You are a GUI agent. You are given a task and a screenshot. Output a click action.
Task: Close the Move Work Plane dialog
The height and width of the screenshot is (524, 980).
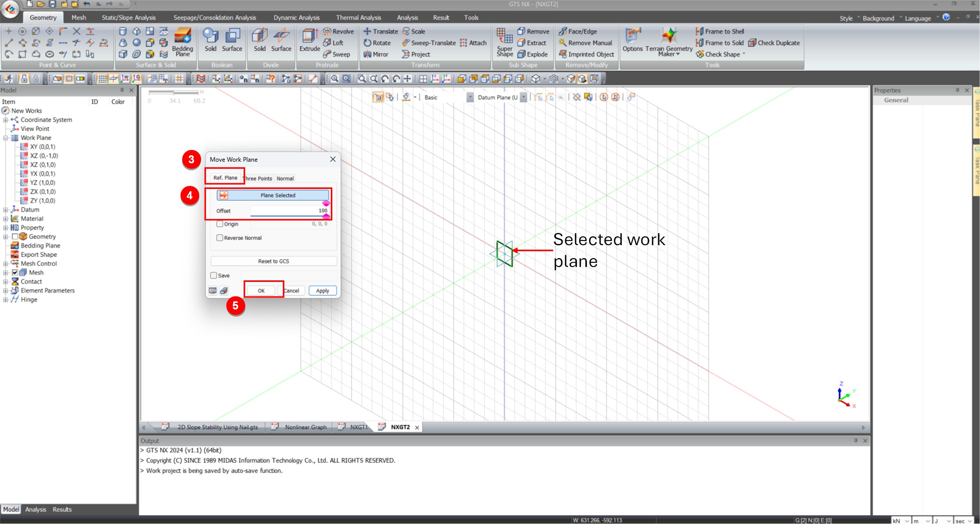click(333, 159)
